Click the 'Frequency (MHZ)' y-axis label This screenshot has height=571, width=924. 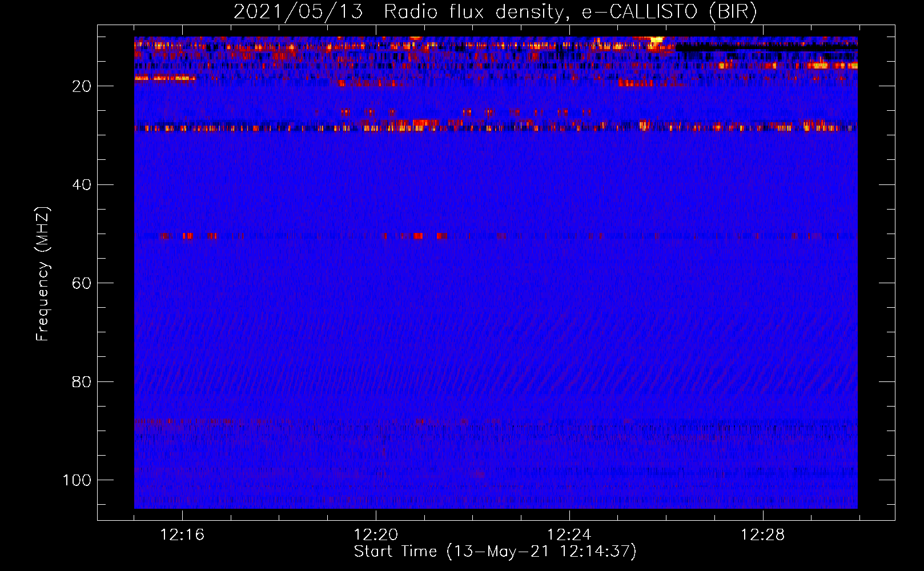(x=43, y=274)
